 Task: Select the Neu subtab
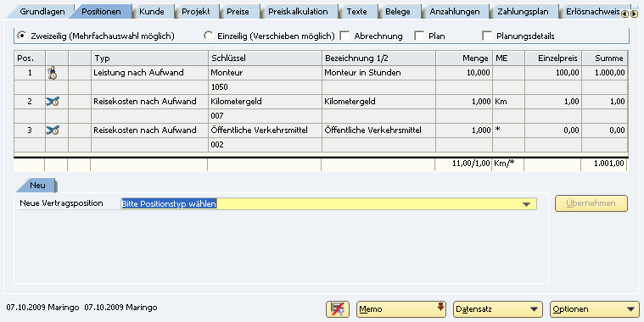pos(37,186)
